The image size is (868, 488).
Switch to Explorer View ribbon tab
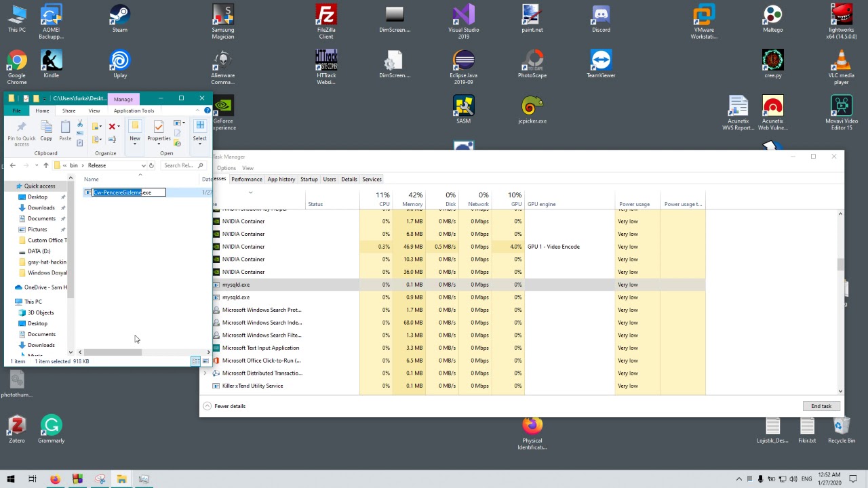pos(94,110)
